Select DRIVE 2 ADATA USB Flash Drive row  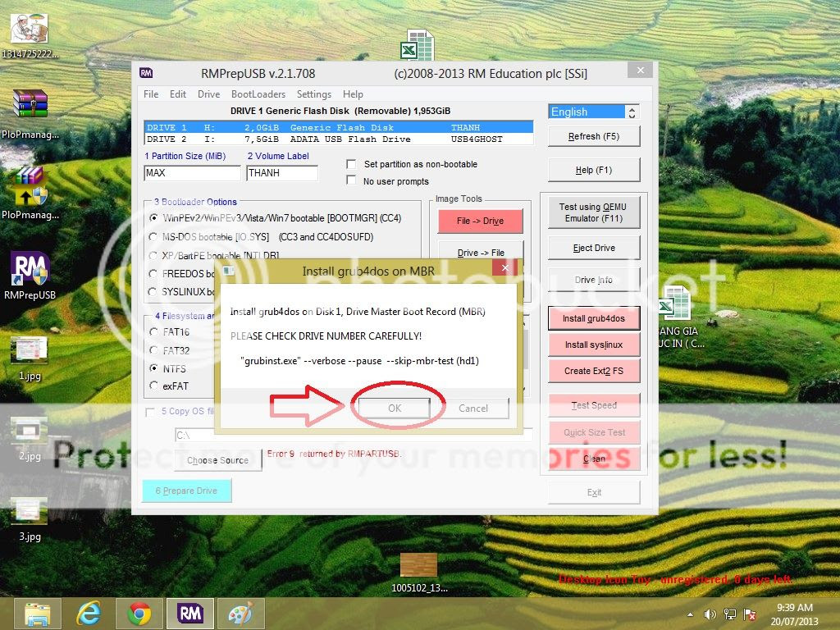coord(339,139)
